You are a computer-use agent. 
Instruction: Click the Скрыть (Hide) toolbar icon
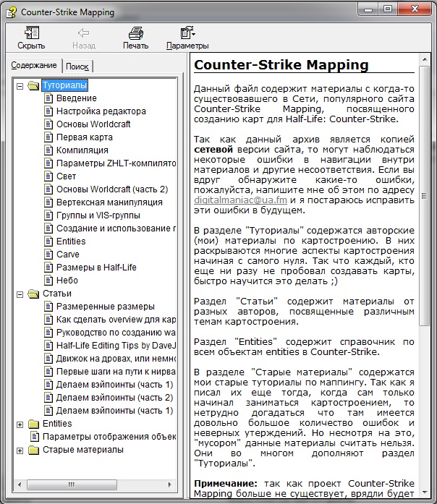click(31, 33)
